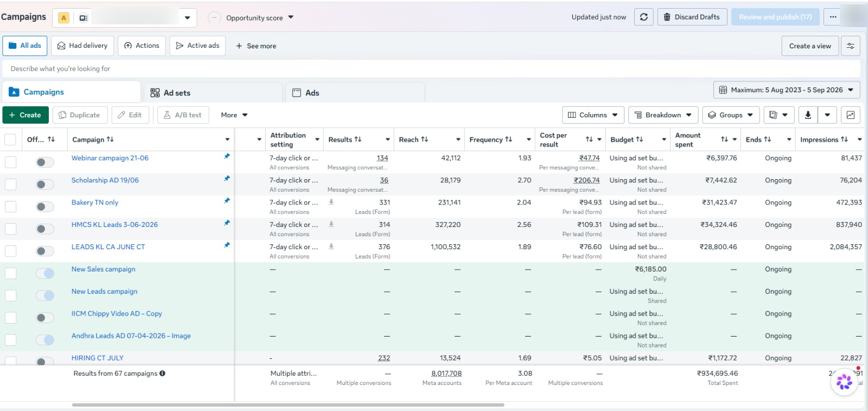Select the HMCS KL Leads row checkbox
Image resolution: width=868 pixels, height=411 pixels.
[10, 229]
